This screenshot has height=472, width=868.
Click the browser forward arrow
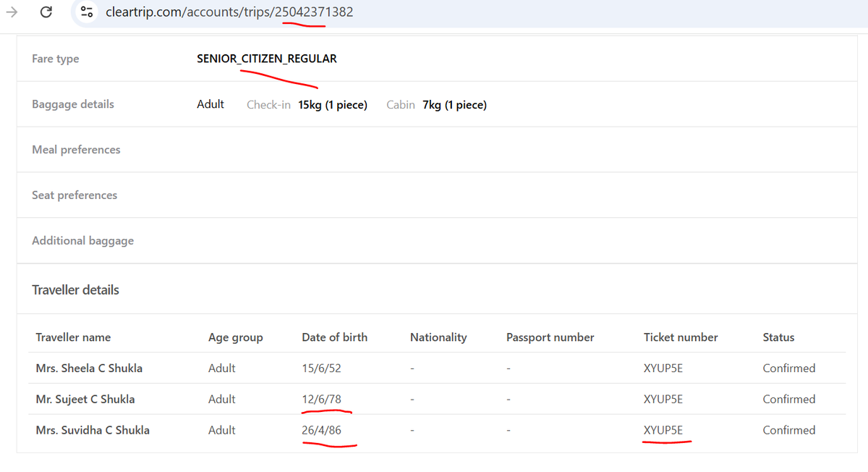pyautogui.click(x=12, y=12)
